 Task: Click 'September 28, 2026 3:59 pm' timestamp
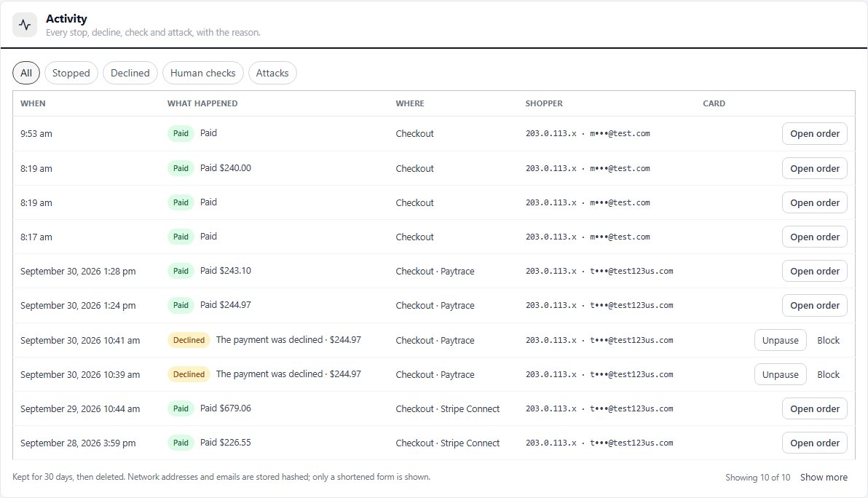78,443
